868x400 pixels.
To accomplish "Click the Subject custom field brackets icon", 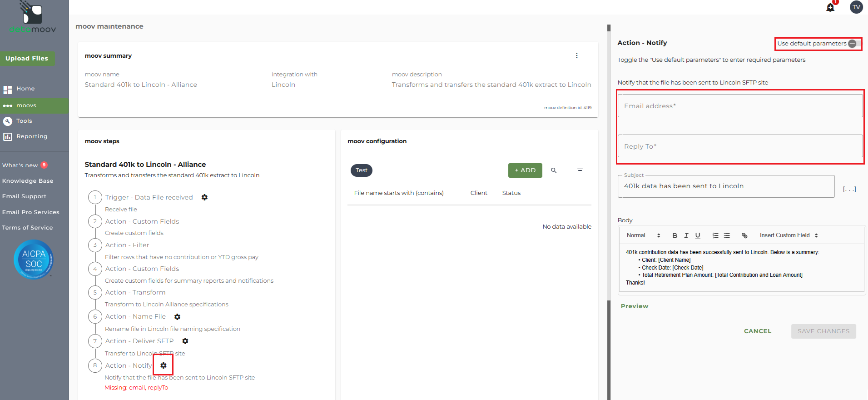I will click(x=849, y=189).
